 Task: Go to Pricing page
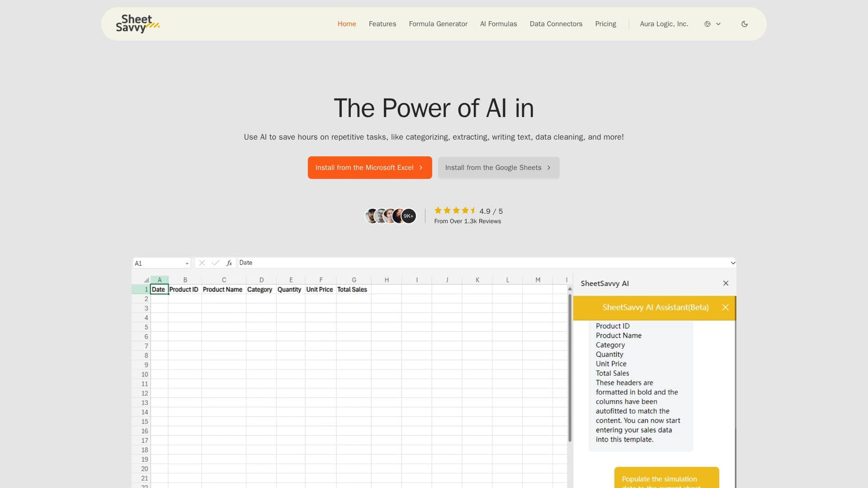[x=605, y=24]
